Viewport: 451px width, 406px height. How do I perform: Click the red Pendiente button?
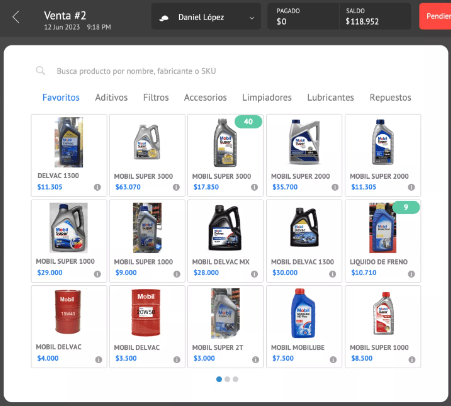point(435,16)
